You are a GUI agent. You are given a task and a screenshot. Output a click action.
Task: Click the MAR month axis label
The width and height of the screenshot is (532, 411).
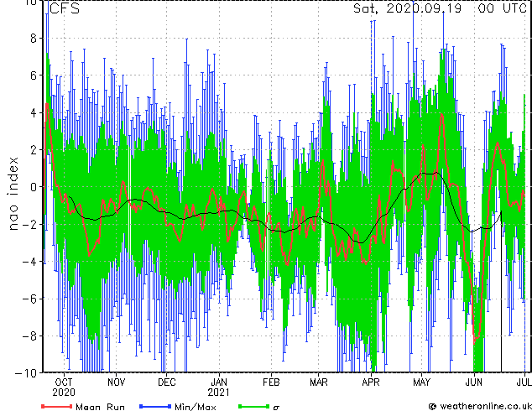point(319,382)
